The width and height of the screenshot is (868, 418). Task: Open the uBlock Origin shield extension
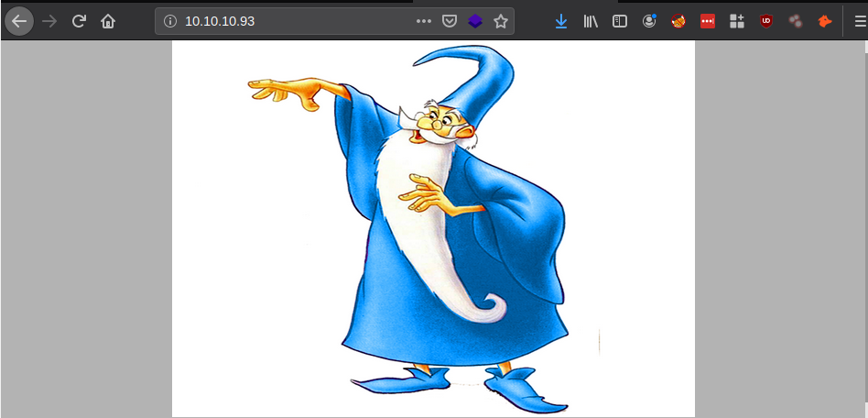click(x=766, y=22)
